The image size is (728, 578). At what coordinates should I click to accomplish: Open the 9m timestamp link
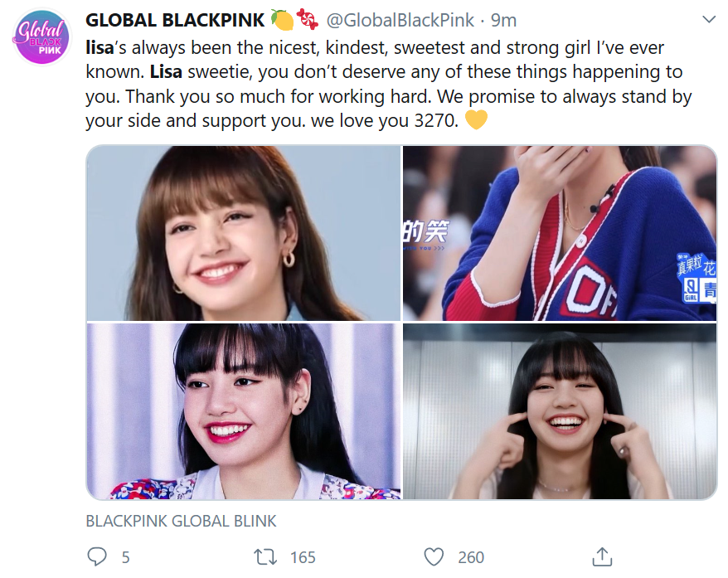[x=504, y=20]
